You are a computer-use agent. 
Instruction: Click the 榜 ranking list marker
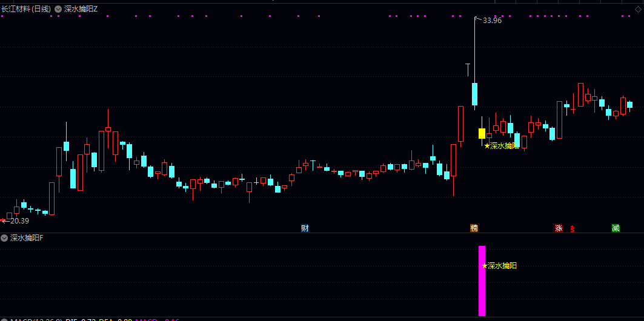pos(474,228)
